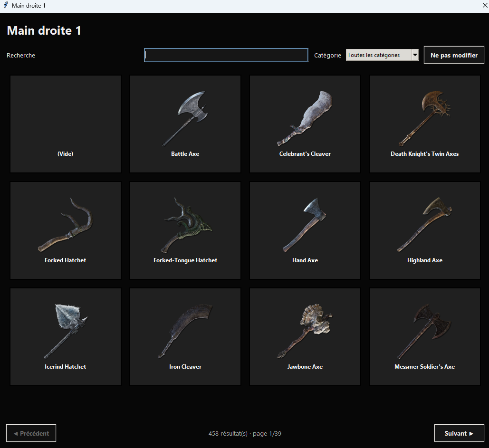This screenshot has width=489, height=448.
Task: Select the Forked Hatchet weapon image
Action: 66,225
